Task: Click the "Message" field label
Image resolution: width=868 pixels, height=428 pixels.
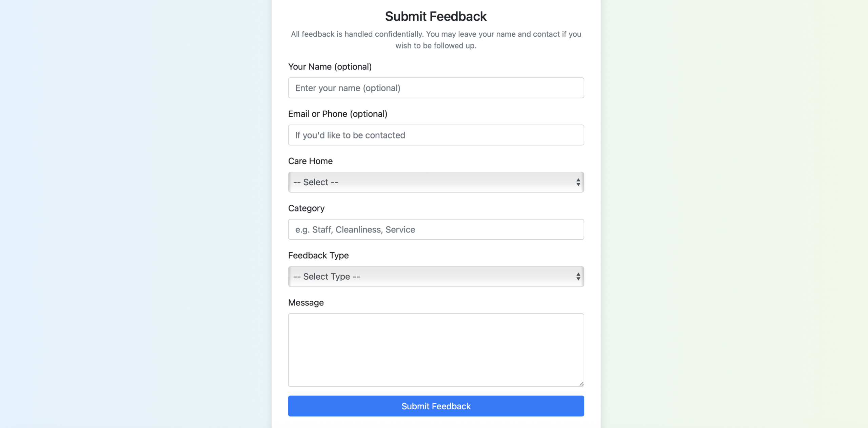Action: pyautogui.click(x=306, y=302)
